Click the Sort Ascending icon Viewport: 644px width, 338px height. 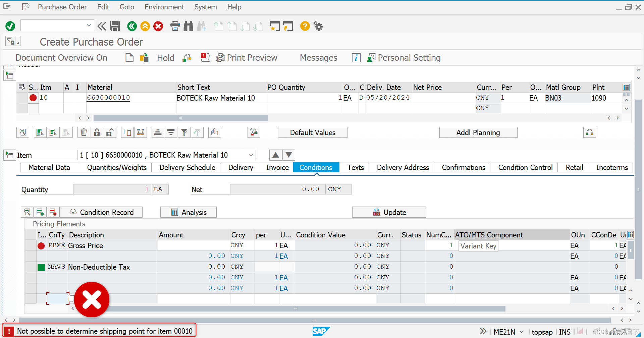158,132
